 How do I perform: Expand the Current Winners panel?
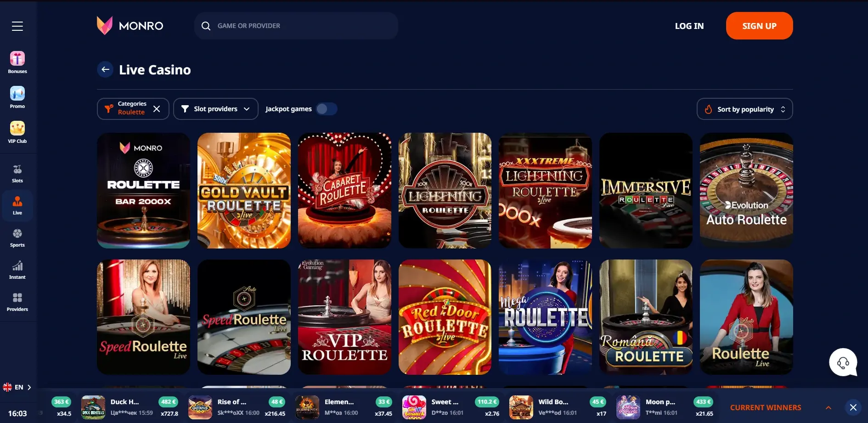tap(828, 407)
